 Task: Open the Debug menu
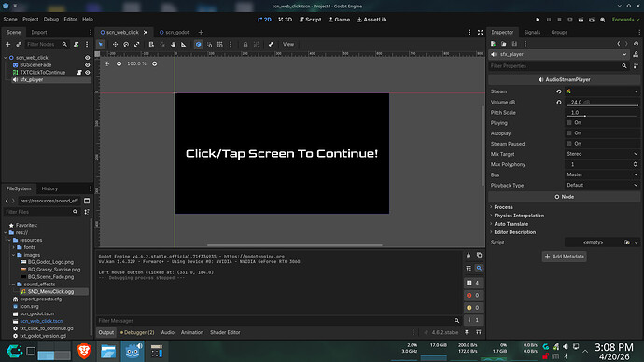51,20
